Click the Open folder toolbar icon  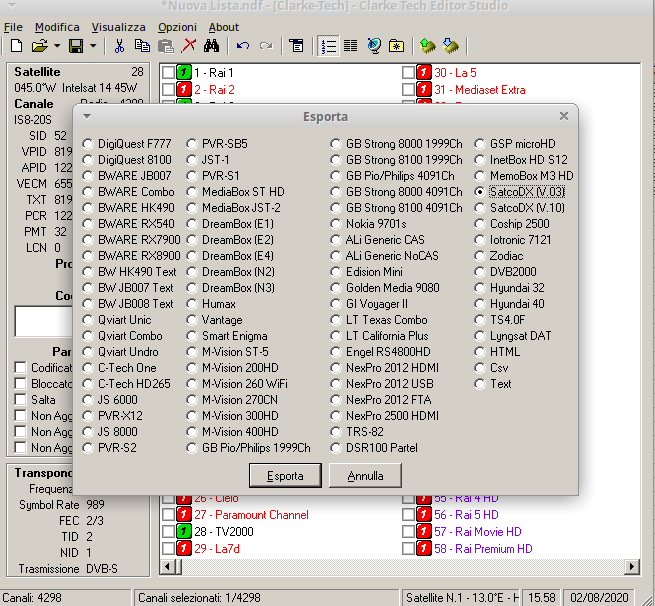pos(39,46)
